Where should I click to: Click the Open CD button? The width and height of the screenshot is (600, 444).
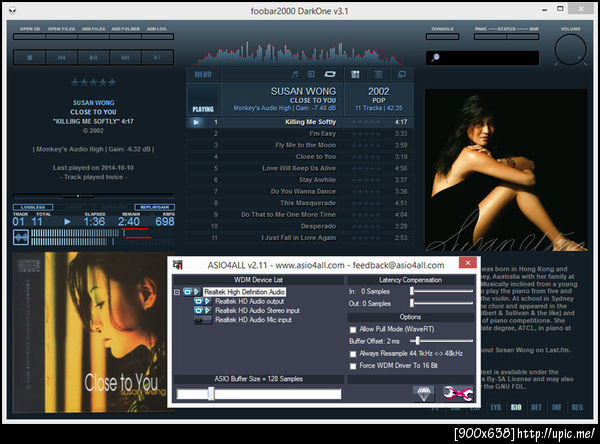29,37
